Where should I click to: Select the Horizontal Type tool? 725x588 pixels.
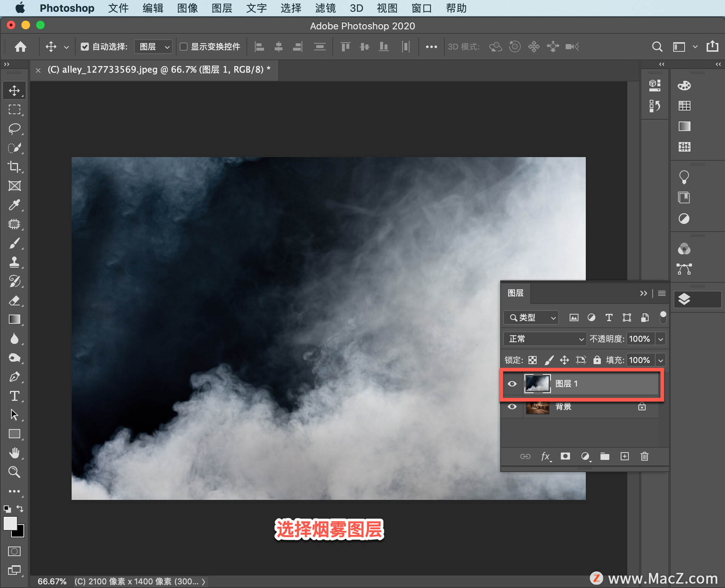[14, 396]
